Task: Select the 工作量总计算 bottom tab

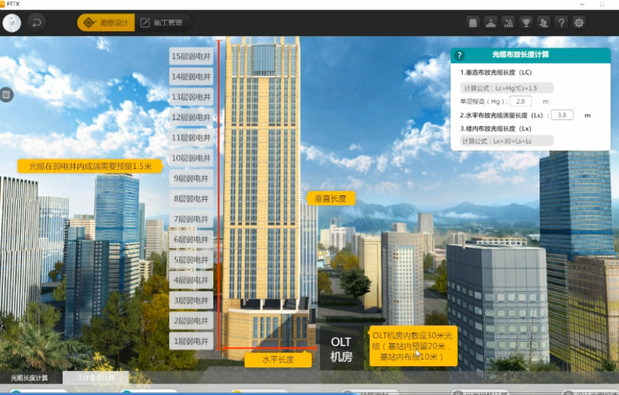Action: [96, 378]
